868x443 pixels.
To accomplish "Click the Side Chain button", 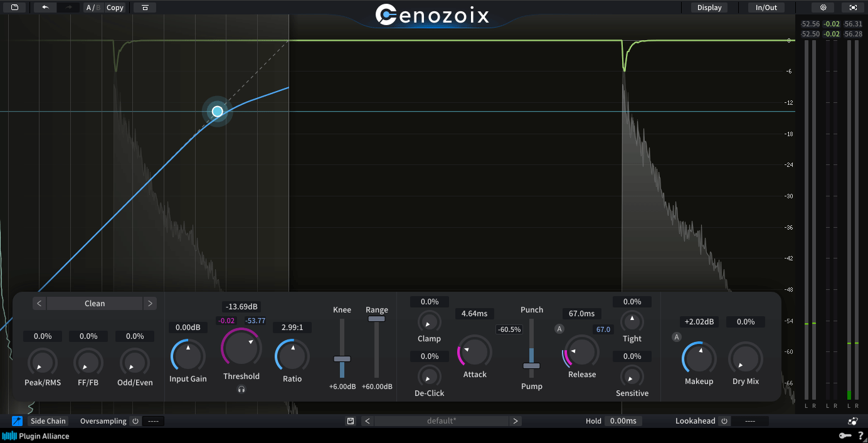I will coord(48,421).
